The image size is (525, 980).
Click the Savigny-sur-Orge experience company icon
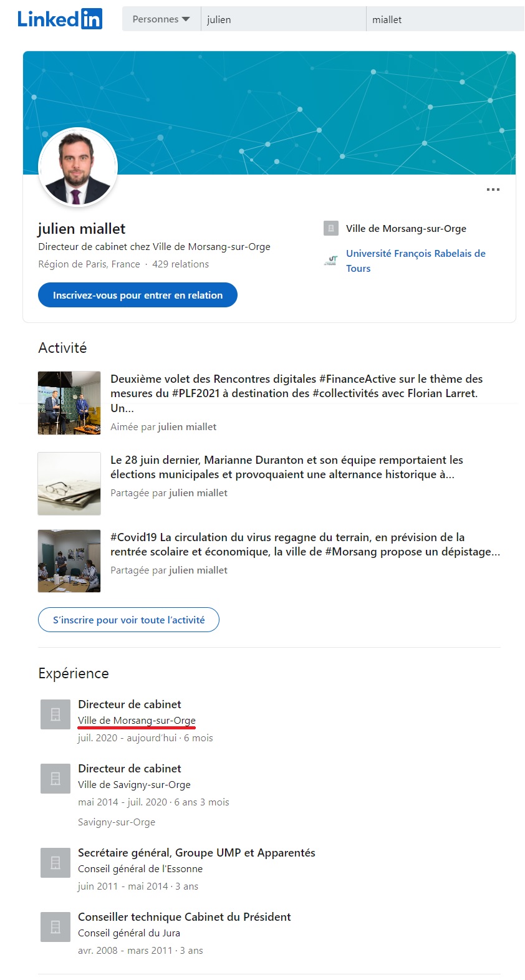pos(55,779)
